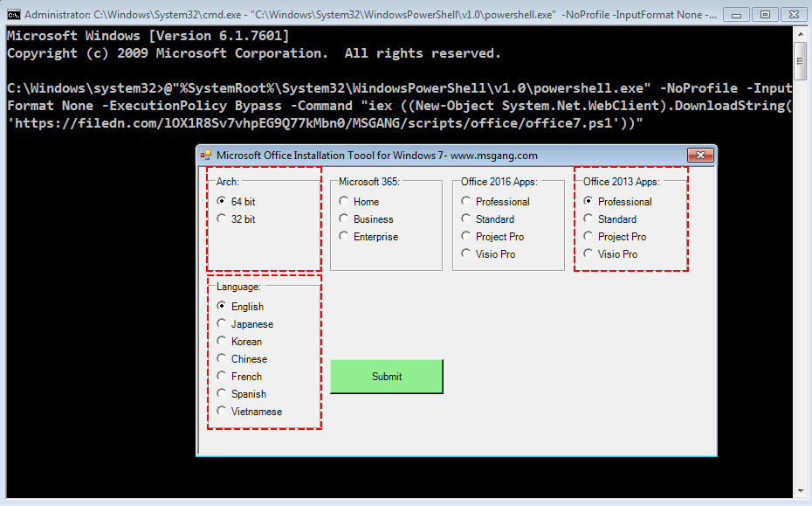This screenshot has height=506, width=812.
Task: Select the 32 bit architecture option
Action: [236, 218]
